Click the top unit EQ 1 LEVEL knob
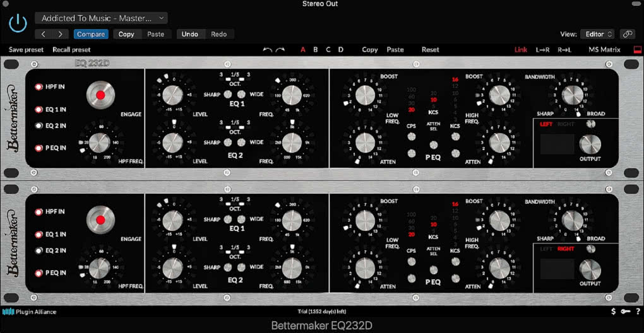The width and height of the screenshot is (644, 333). coord(172,95)
